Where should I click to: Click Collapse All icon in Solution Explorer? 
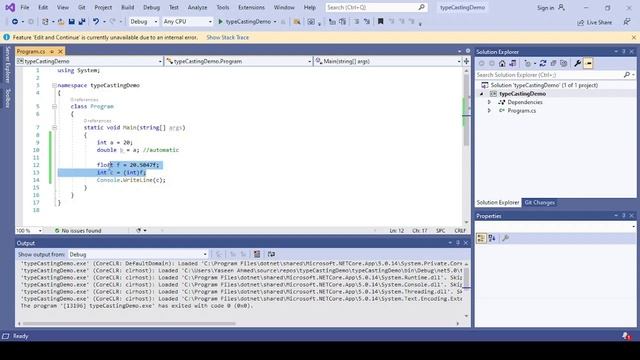[x=553, y=64]
